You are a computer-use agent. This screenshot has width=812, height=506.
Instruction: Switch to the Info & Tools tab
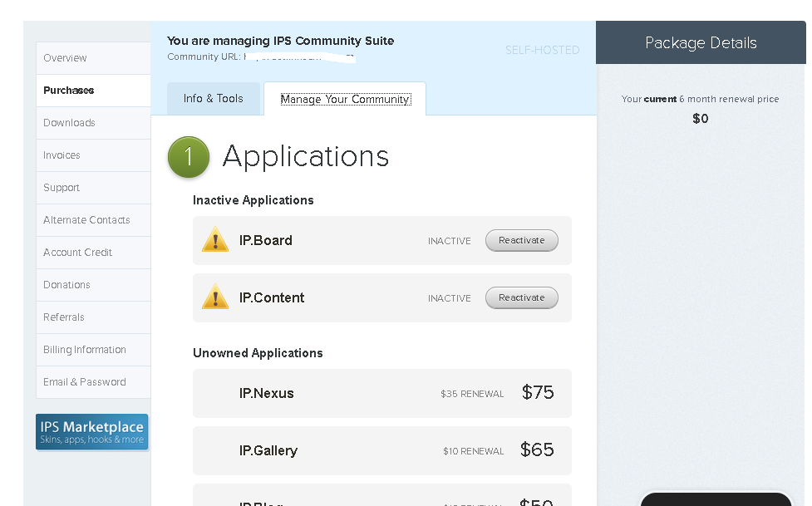214,98
